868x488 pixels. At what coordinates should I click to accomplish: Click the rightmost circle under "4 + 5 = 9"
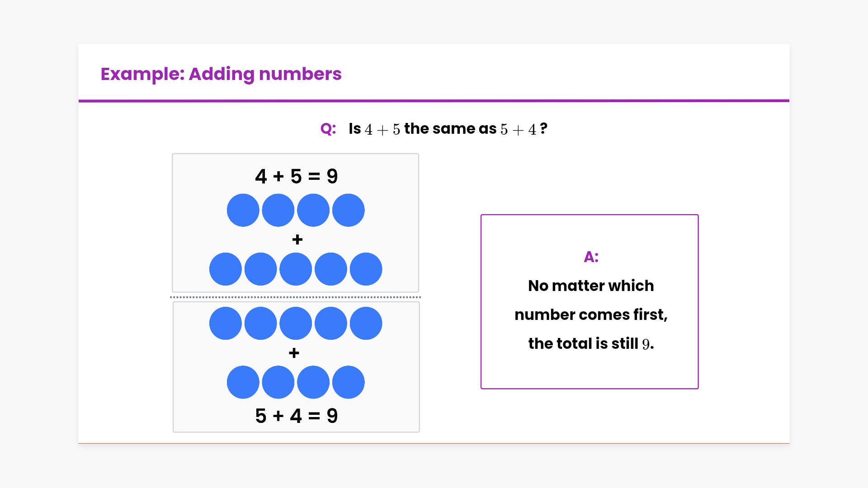[348, 210]
